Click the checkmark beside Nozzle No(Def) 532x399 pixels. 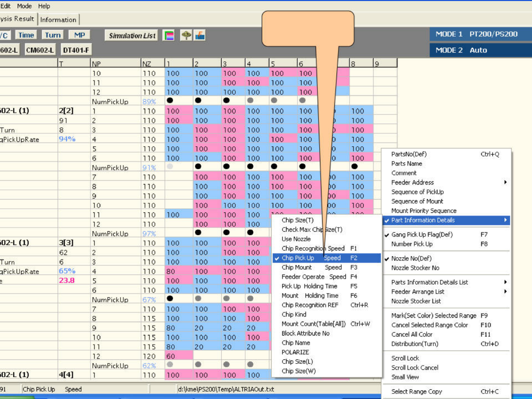(x=386, y=259)
